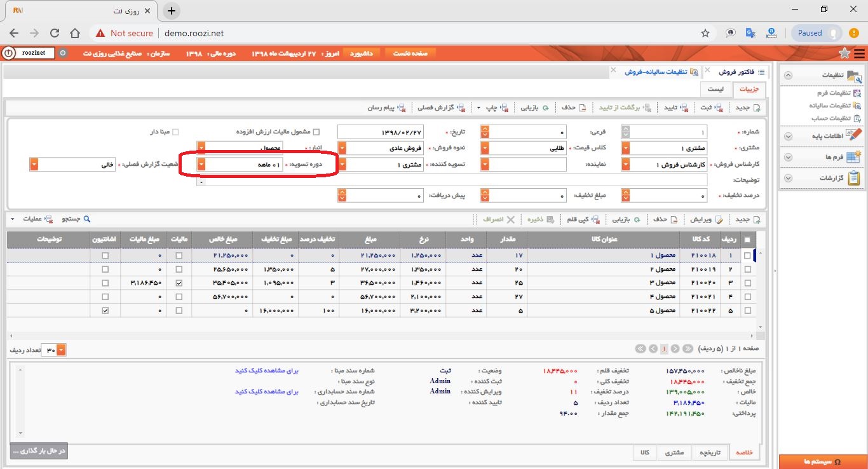Check row selector for محصول ۳

(747, 283)
